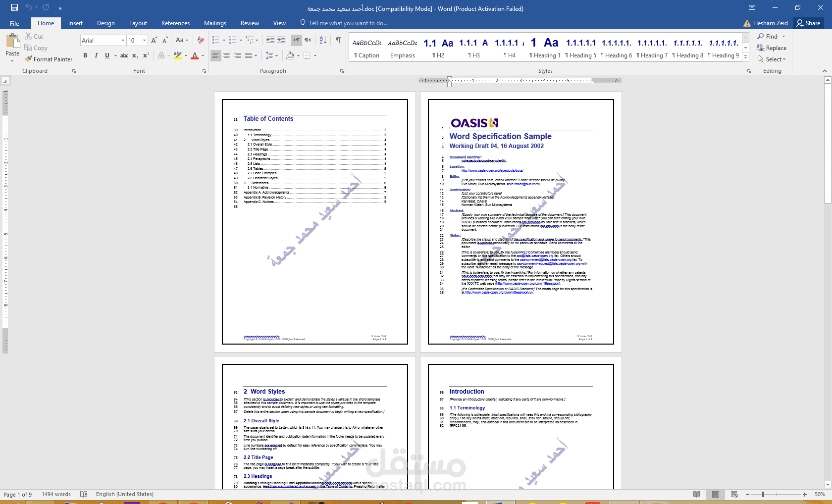The height and width of the screenshot is (504, 832).
Task: Open the Font dialog launcher
Action: click(204, 71)
